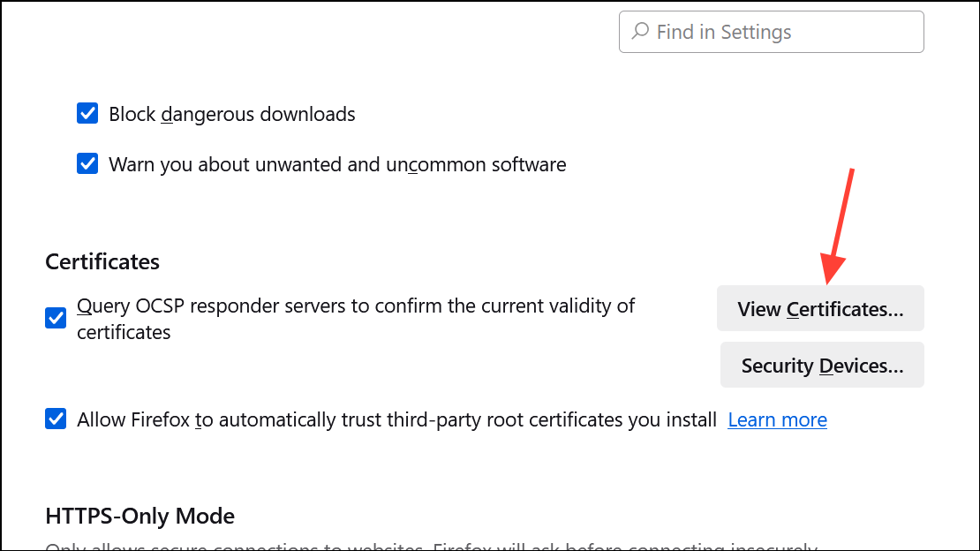Disable warnings about unwanted and uncommon software

[x=87, y=163]
